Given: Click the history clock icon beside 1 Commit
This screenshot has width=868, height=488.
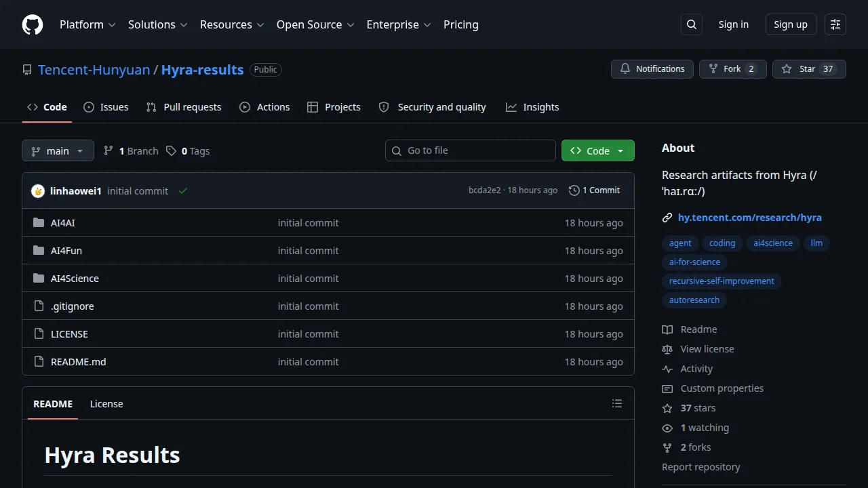Looking at the screenshot, I should (x=574, y=190).
